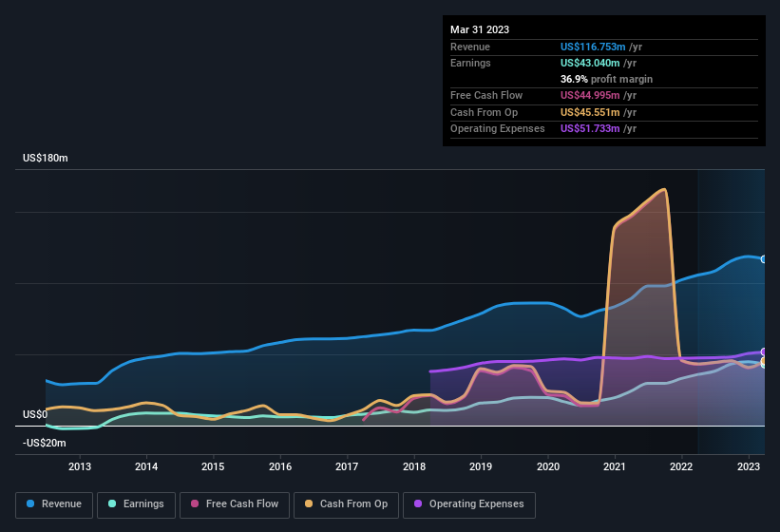Click the purple Operating Expenses end marker

click(x=764, y=351)
